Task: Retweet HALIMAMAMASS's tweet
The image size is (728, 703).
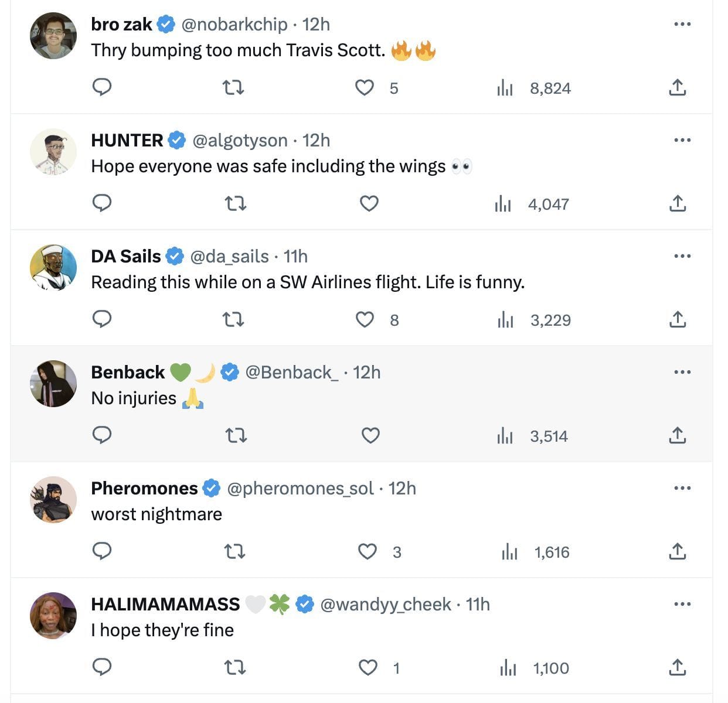Action: click(236, 667)
